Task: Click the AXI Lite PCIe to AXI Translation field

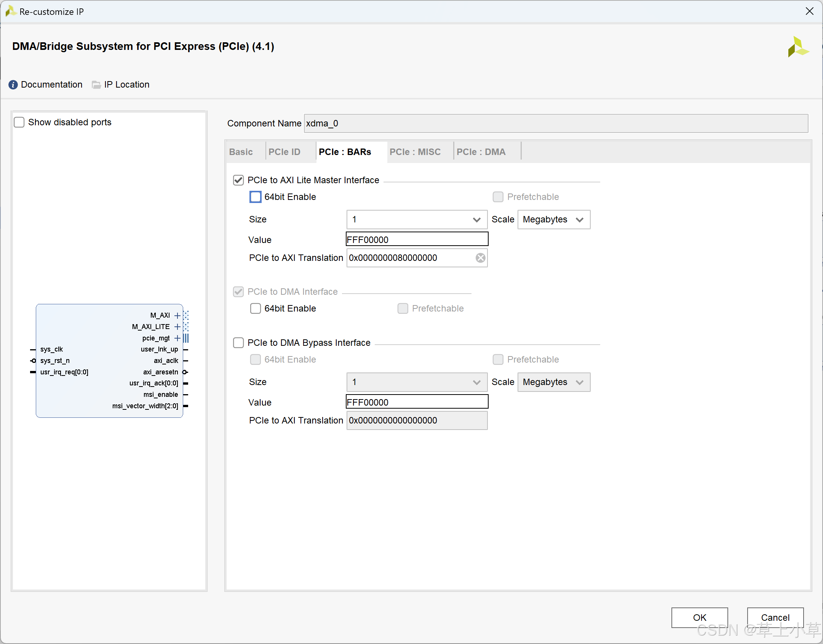Action: [409, 258]
